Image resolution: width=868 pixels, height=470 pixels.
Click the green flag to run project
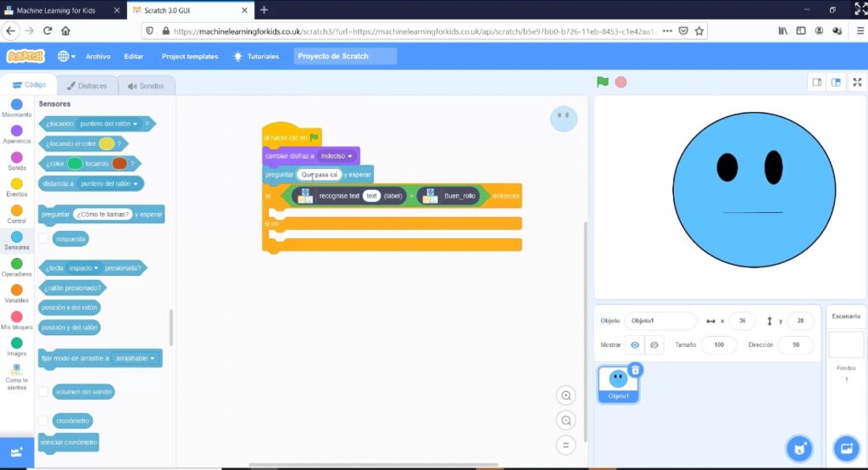tap(603, 82)
